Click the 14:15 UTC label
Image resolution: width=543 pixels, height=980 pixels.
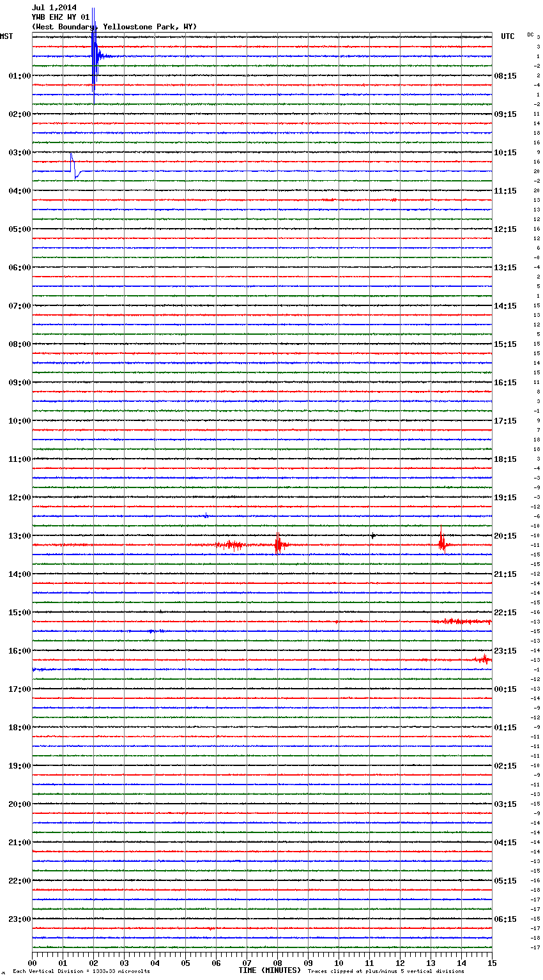pos(505,305)
